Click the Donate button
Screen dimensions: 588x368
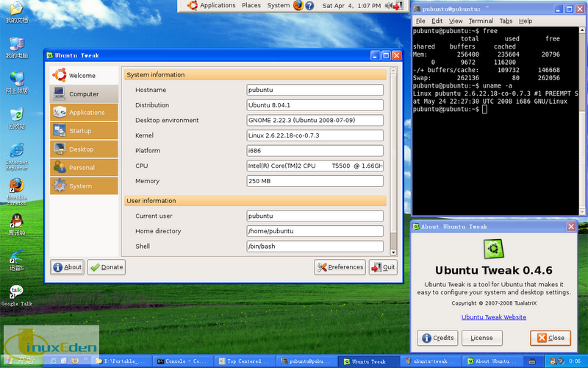(x=107, y=267)
